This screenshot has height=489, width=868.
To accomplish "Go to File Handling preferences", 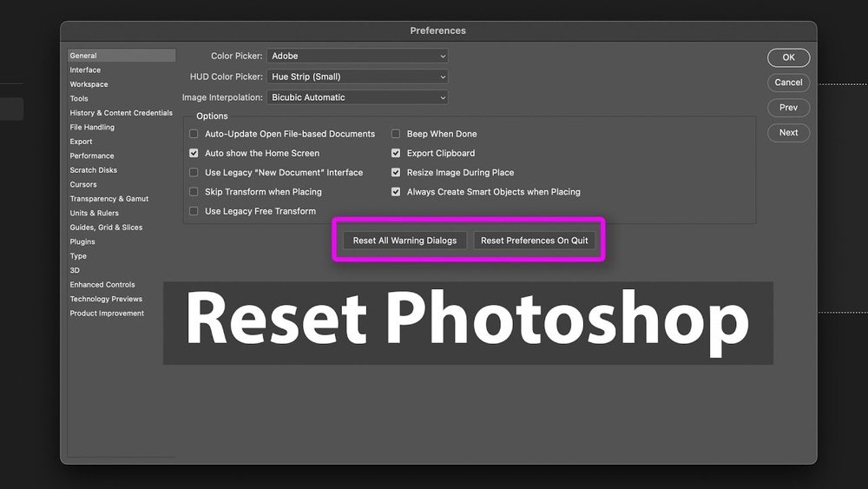I will click(x=92, y=128).
